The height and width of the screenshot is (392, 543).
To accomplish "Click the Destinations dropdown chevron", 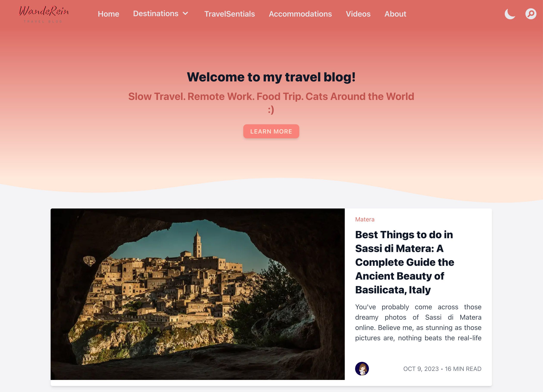I will point(186,14).
